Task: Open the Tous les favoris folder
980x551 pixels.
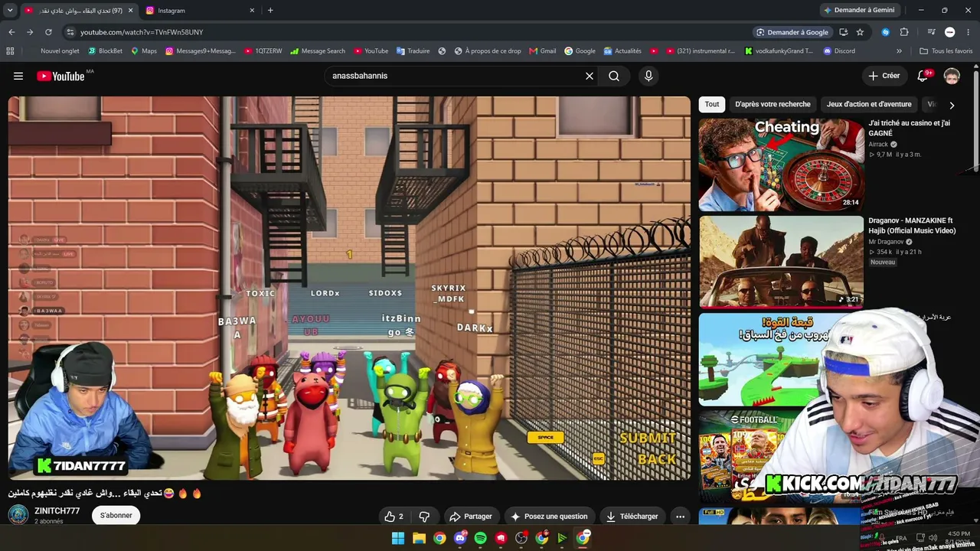Action: tap(946, 51)
